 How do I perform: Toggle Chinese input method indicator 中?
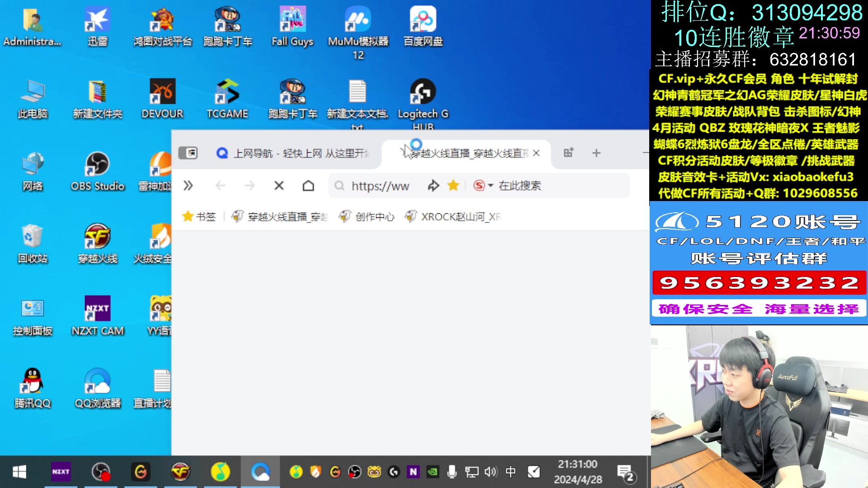pyautogui.click(x=510, y=472)
